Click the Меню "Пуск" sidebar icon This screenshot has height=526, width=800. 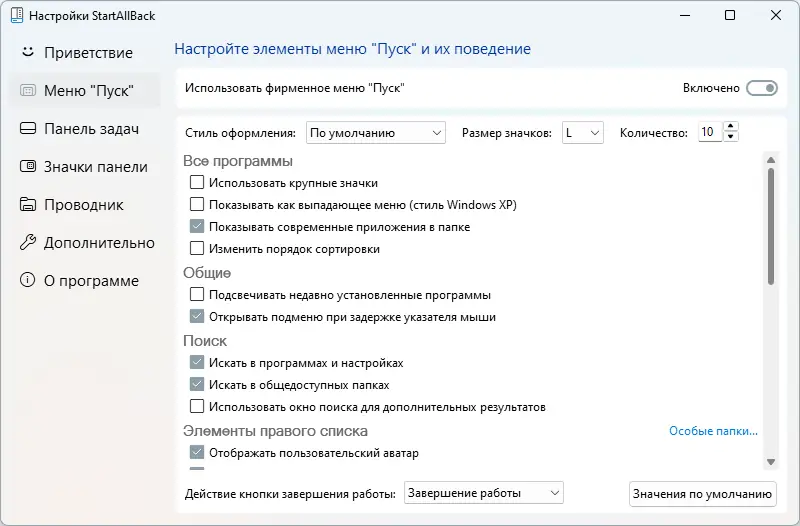(27, 90)
